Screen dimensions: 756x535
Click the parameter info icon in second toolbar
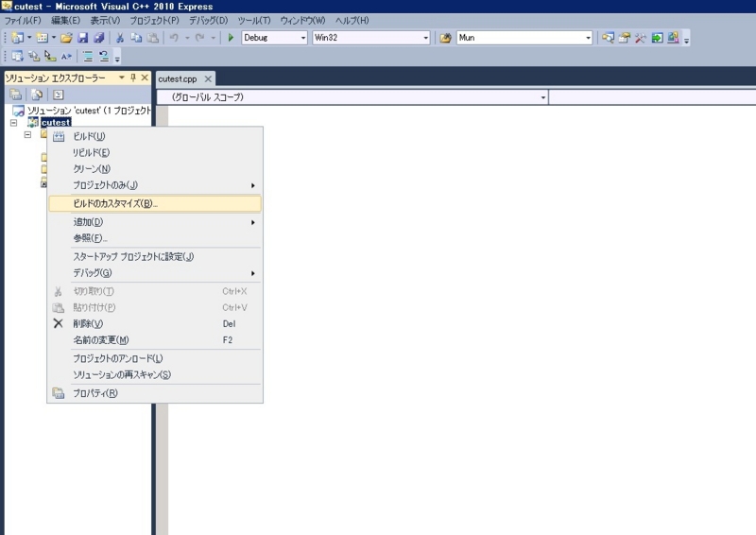[x=34, y=57]
